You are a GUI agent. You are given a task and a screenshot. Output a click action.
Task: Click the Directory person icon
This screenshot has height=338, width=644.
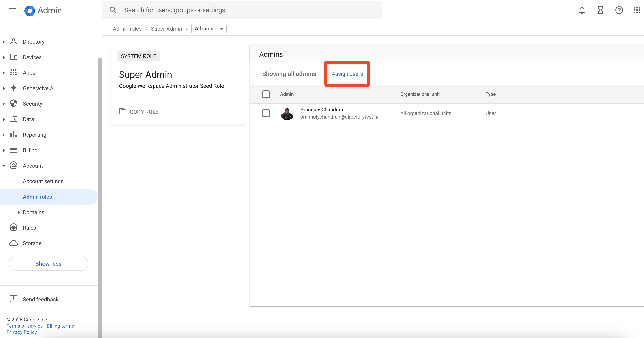(x=14, y=41)
